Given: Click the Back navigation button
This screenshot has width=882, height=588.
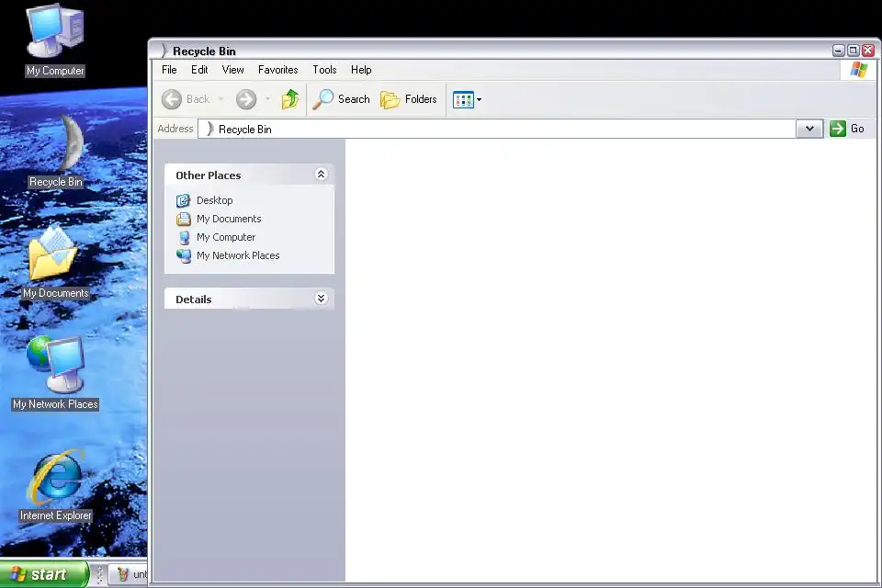Looking at the screenshot, I should 186,99.
